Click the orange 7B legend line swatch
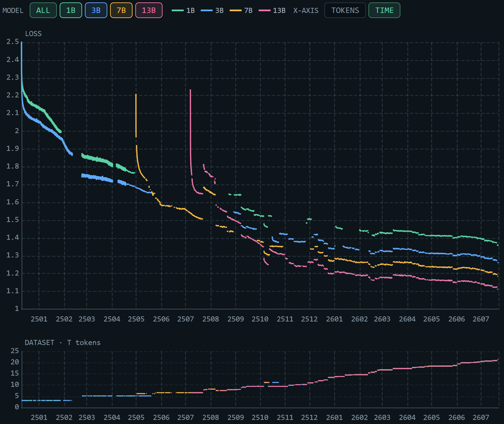 tap(235, 11)
